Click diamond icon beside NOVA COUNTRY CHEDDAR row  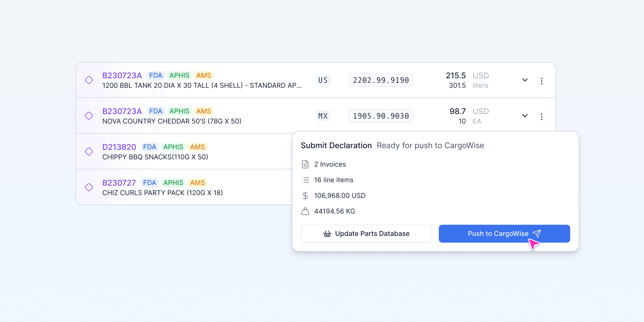click(x=89, y=116)
